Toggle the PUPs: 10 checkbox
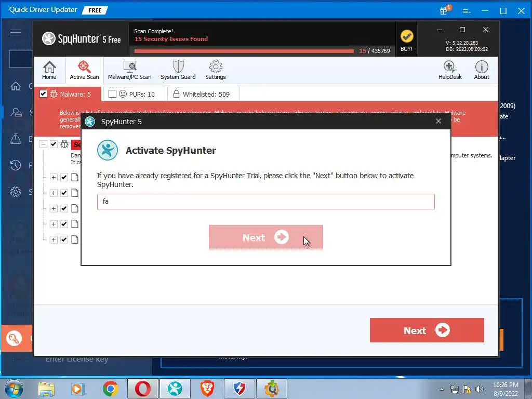Viewport: 532px width, 399px height. (x=112, y=94)
